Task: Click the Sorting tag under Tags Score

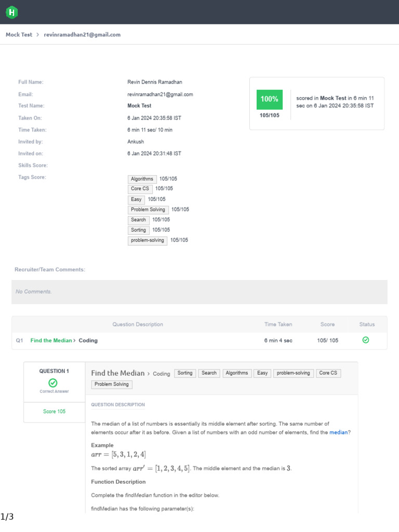Action: (138, 230)
